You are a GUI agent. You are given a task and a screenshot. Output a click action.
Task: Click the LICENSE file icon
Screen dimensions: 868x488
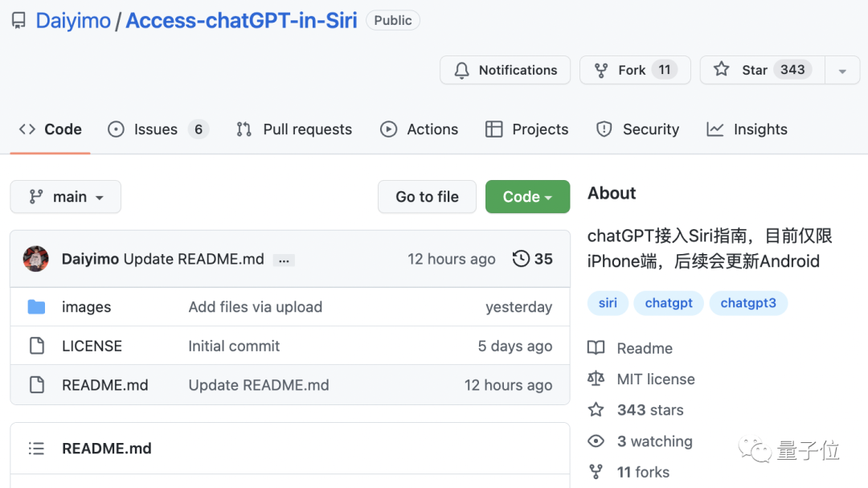[36, 347]
